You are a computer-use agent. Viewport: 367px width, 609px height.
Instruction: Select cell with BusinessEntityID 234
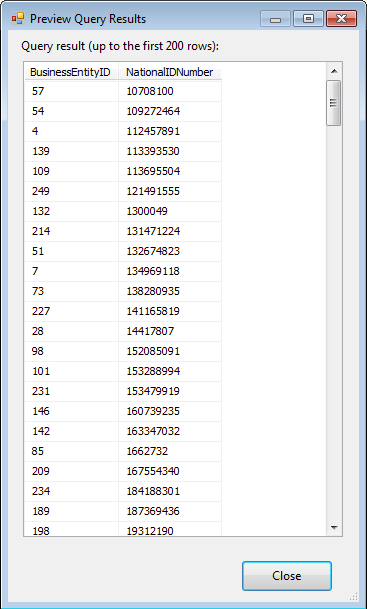coord(71,491)
